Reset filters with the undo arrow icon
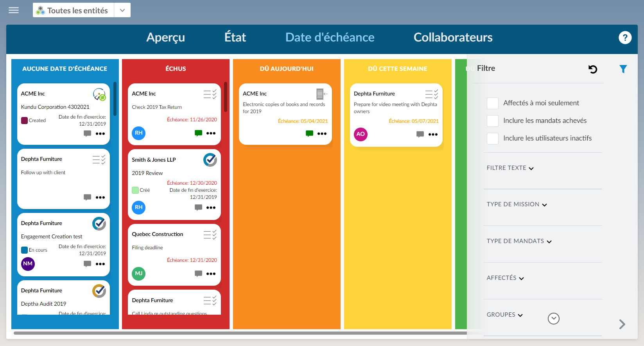Image resolution: width=644 pixels, height=346 pixels. [x=593, y=69]
